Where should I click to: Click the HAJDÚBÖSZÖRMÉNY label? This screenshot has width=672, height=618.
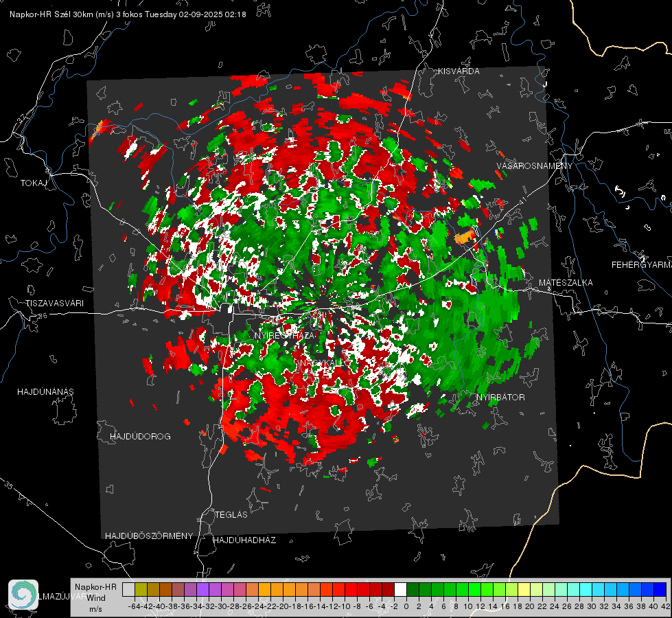click(x=149, y=536)
